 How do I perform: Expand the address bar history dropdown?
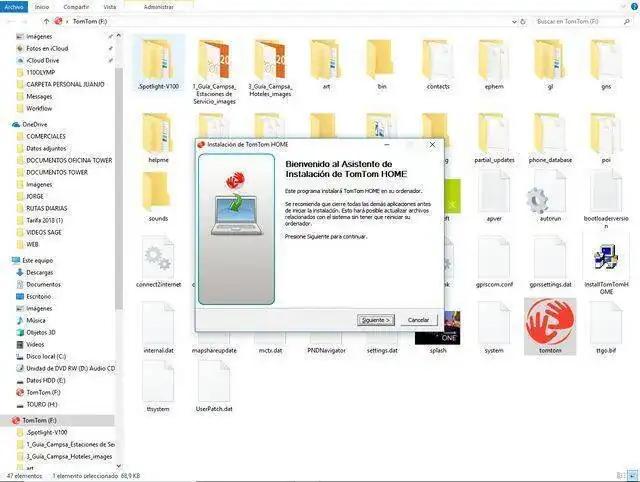(514, 22)
